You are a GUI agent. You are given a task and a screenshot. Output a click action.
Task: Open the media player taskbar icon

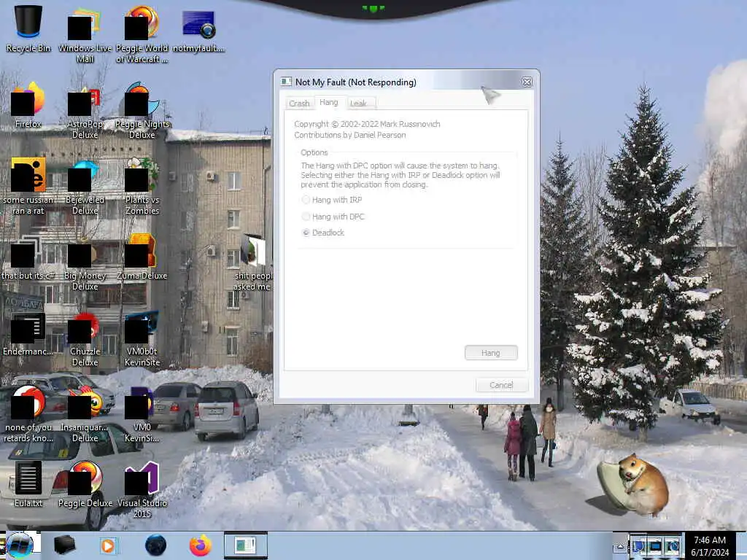[108, 545]
